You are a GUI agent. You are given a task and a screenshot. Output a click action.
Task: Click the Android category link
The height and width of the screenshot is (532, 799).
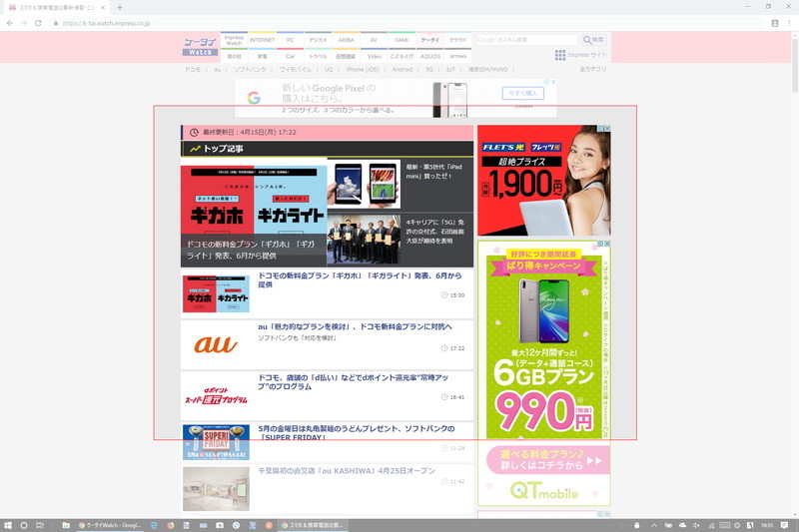coord(402,69)
